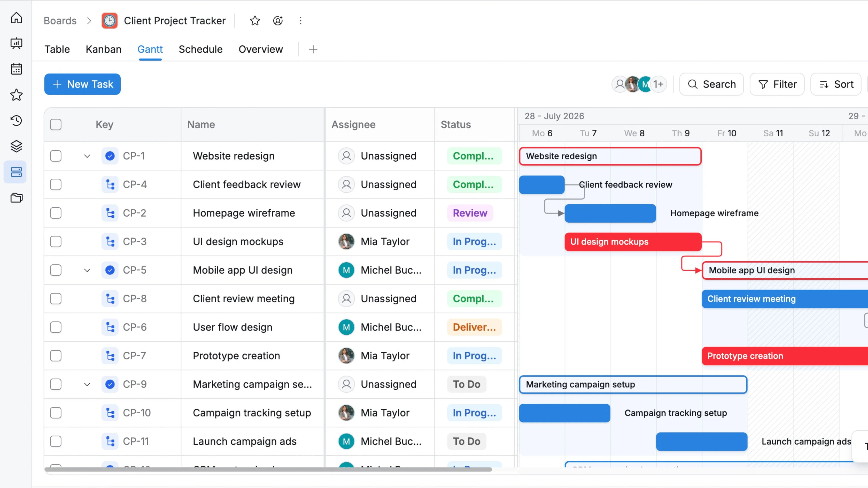Viewport: 868px width, 488px height.
Task: Star the Client Project Tracker board
Action: (x=255, y=21)
